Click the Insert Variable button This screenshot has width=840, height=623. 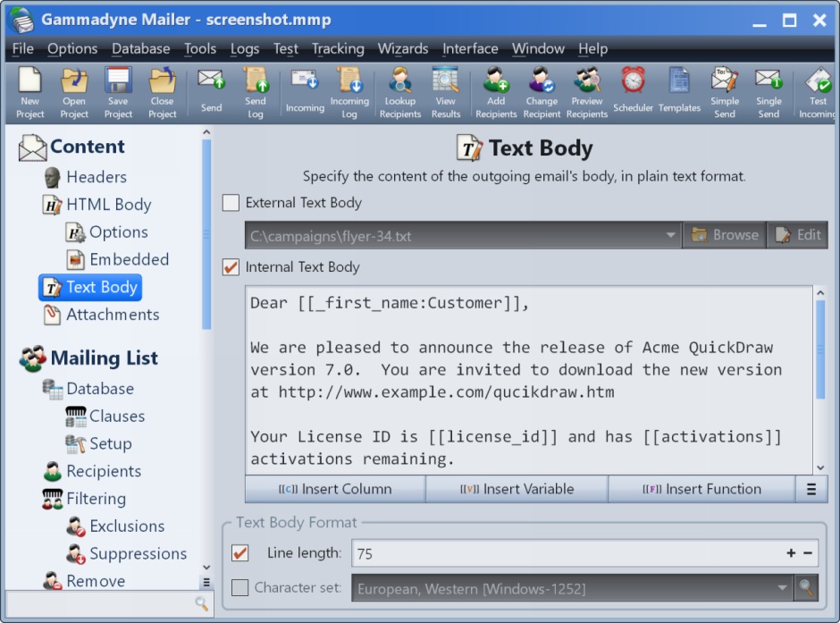516,489
